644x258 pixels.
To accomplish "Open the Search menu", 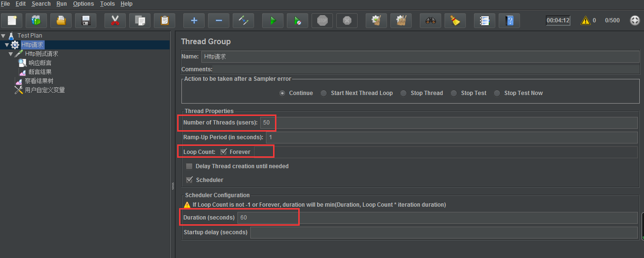I will 41,4.
